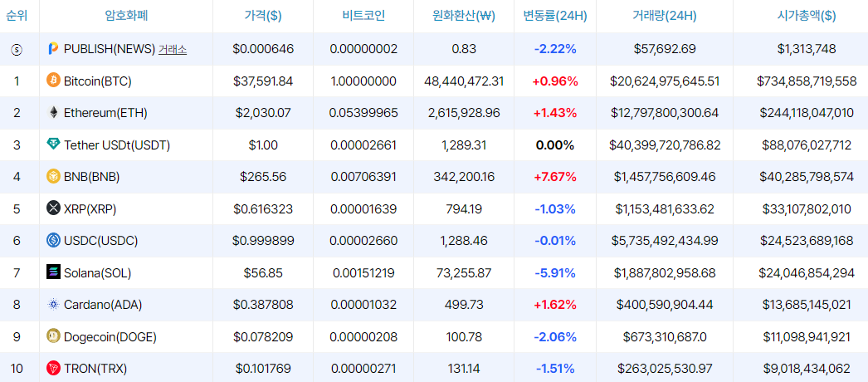Click the Ethereum diamond logo icon
The height and width of the screenshot is (382, 868).
(53, 113)
